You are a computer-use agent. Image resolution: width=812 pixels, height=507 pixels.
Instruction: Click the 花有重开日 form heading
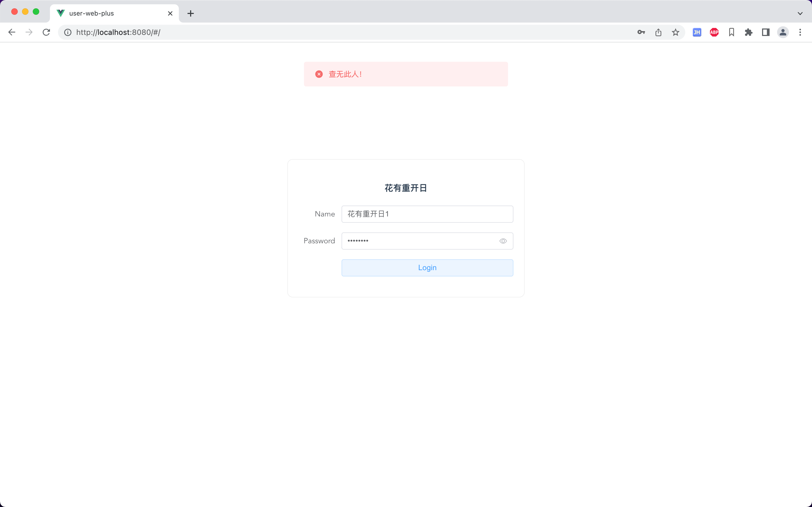coord(406,188)
